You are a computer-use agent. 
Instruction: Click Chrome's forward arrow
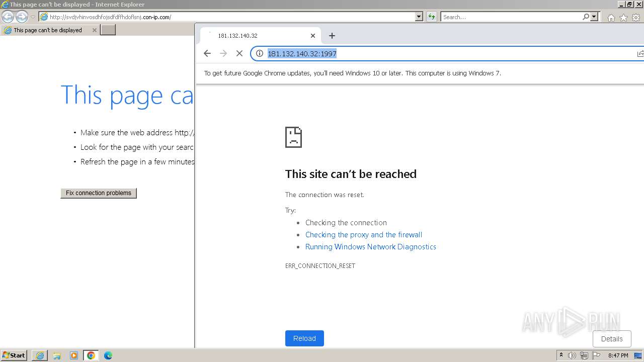(223, 53)
